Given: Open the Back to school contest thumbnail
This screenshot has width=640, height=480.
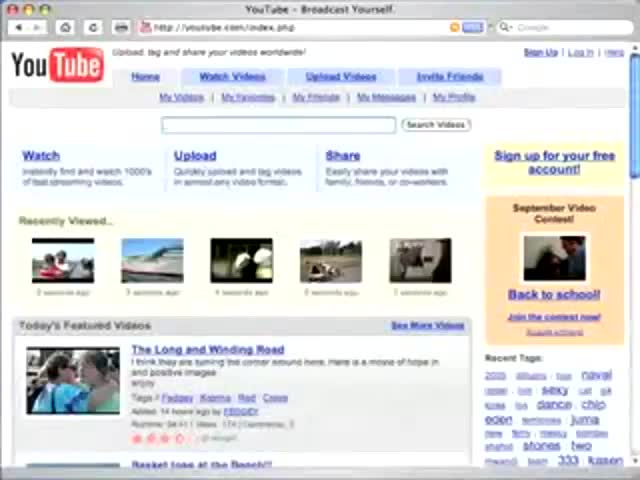Looking at the screenshot, I should coord(554,258).
